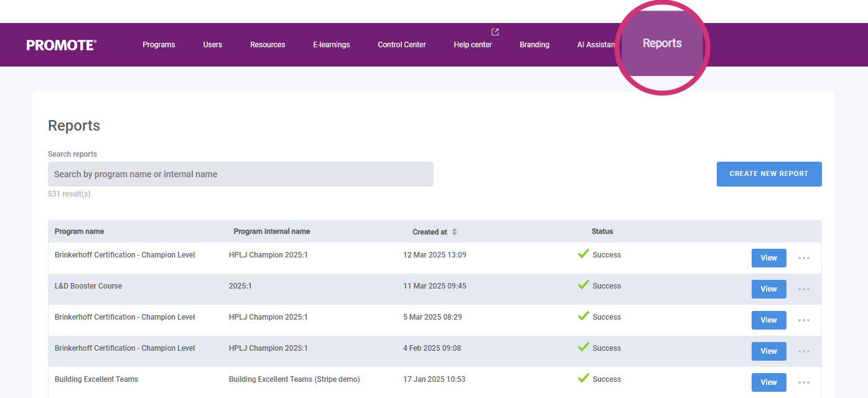Click the success checkmark on the L&D Booster Course row
The image size is (868, 398).
click(x=583, y=285)
